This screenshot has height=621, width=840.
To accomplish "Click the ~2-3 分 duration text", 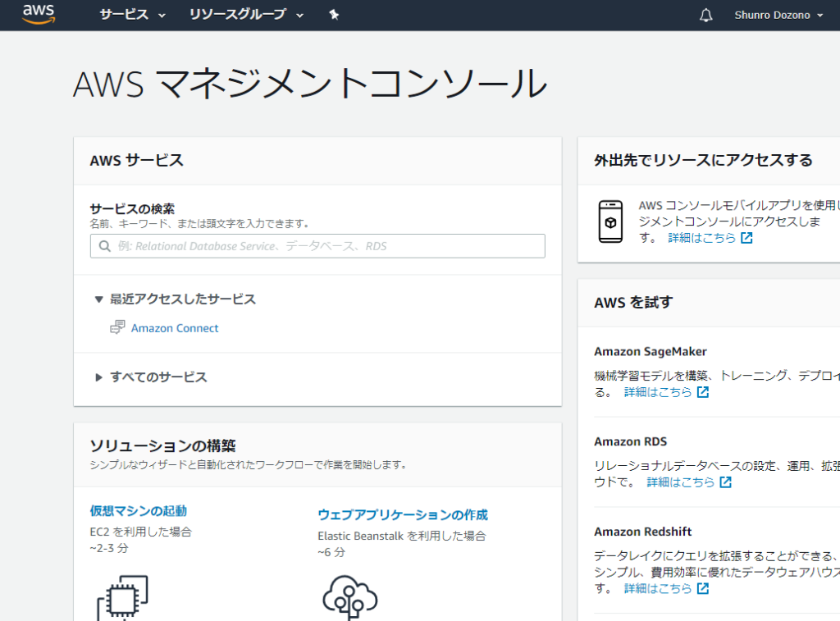I will 109,548.
